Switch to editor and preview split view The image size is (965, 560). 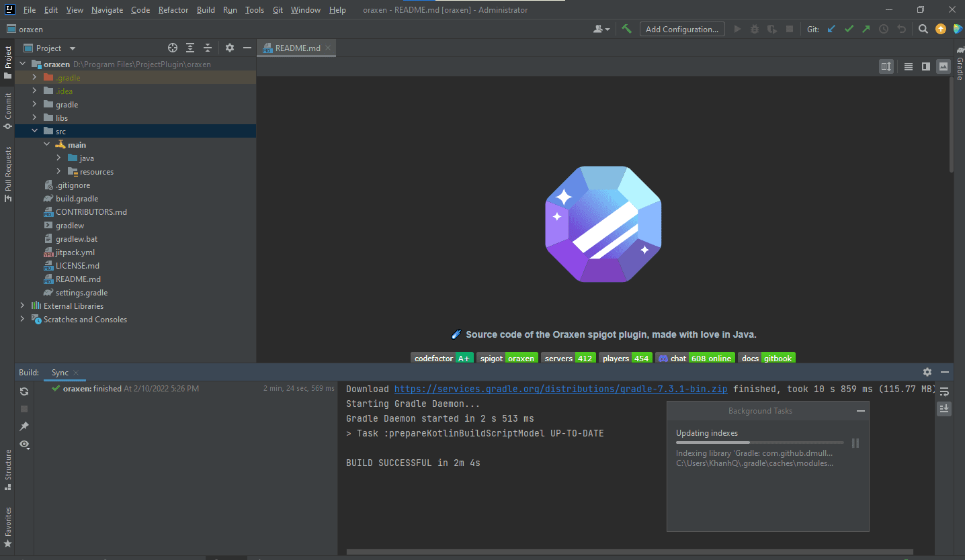pos(926,66)
